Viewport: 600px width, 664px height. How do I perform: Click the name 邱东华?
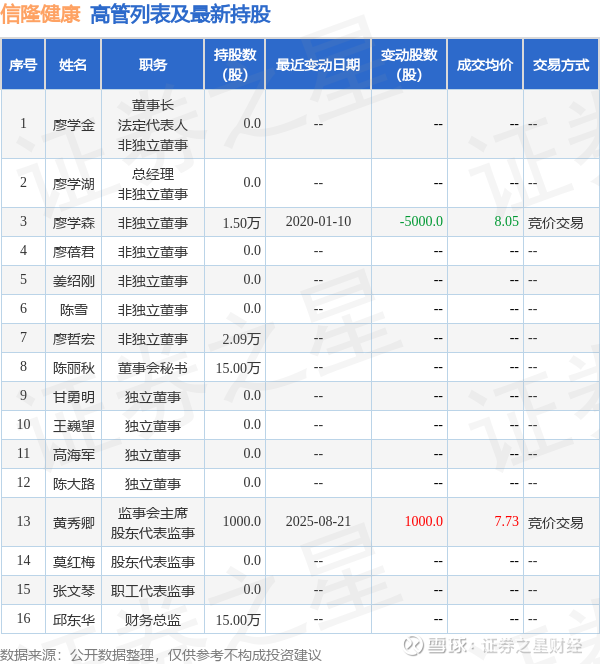pyautogui.click(x=73, y=620)
